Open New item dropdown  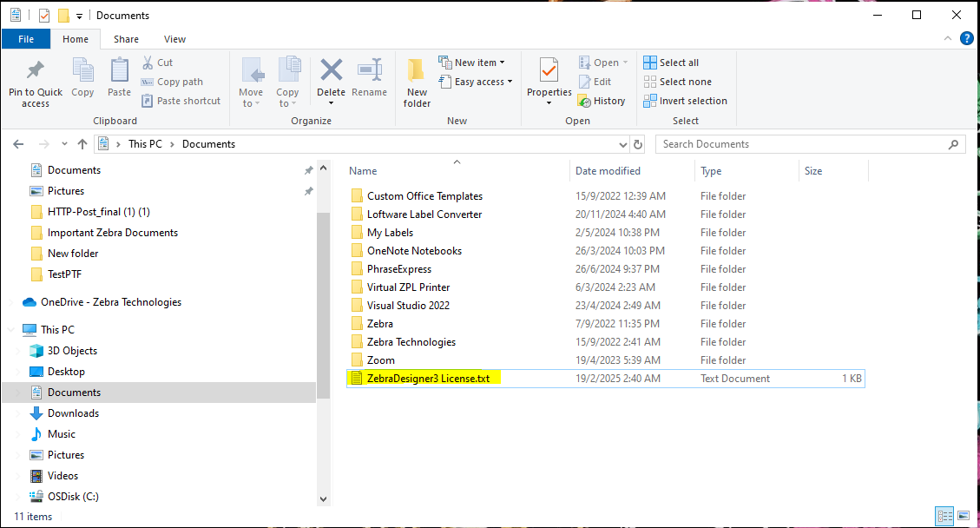coord(472,63)
